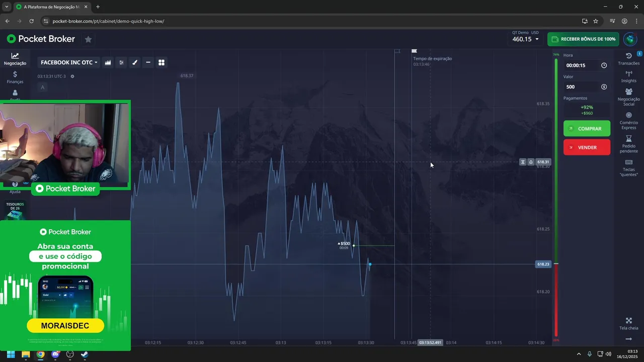This screenshot has height=362, width=644.
Task: Click the Valor amount field
Action: 587,87
